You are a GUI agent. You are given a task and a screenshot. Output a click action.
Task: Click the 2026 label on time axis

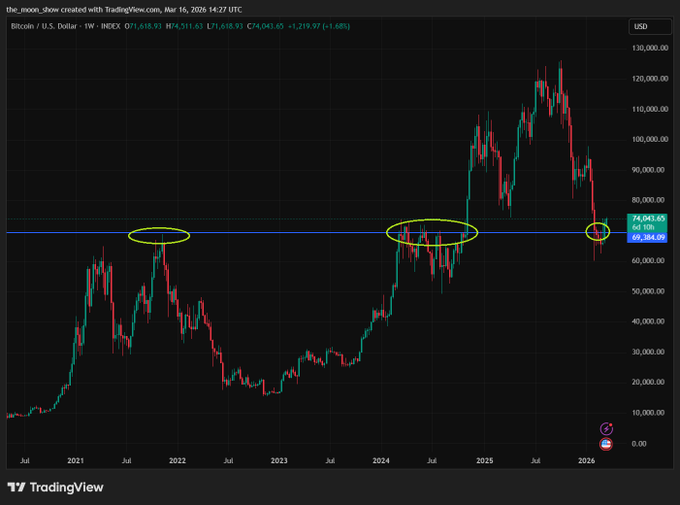pyautogui.click(x=587, y=461)
